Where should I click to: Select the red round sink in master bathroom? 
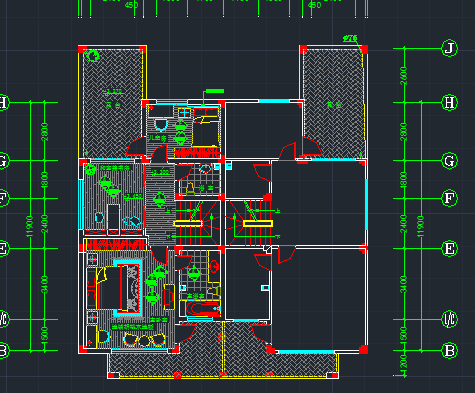click(214, 266)
